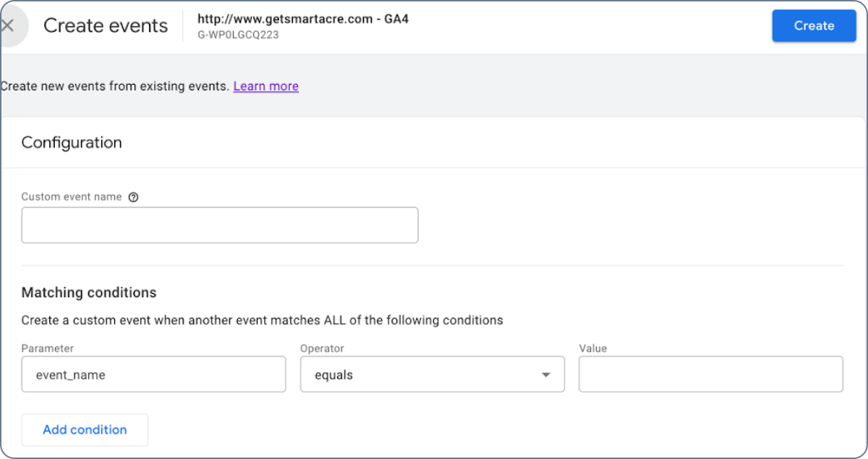Click the Operator field label

pos(322,348)
